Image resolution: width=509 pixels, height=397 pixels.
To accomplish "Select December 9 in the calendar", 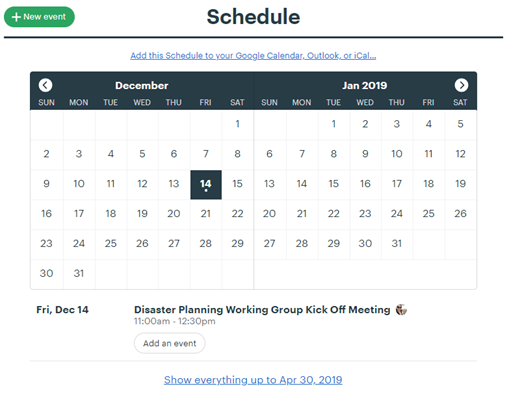I will pos(46,184).
